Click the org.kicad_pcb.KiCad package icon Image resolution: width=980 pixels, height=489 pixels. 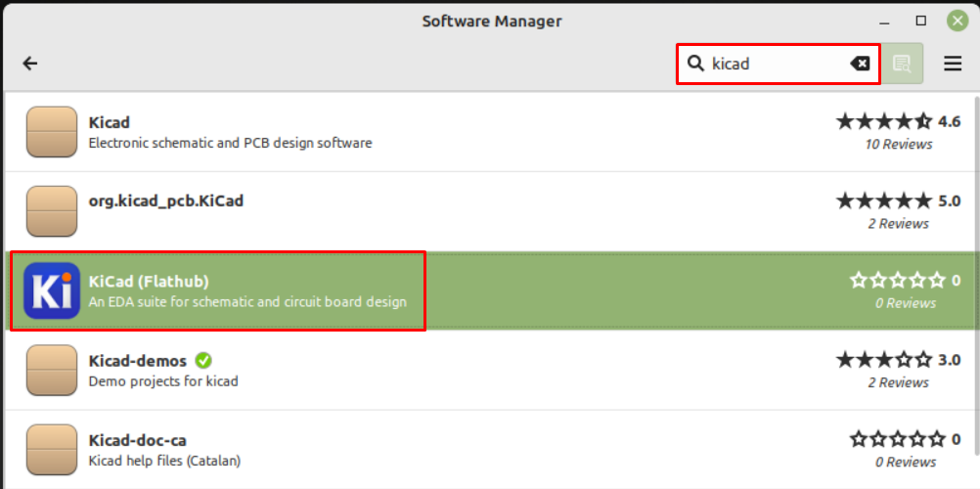coord(52,211)
